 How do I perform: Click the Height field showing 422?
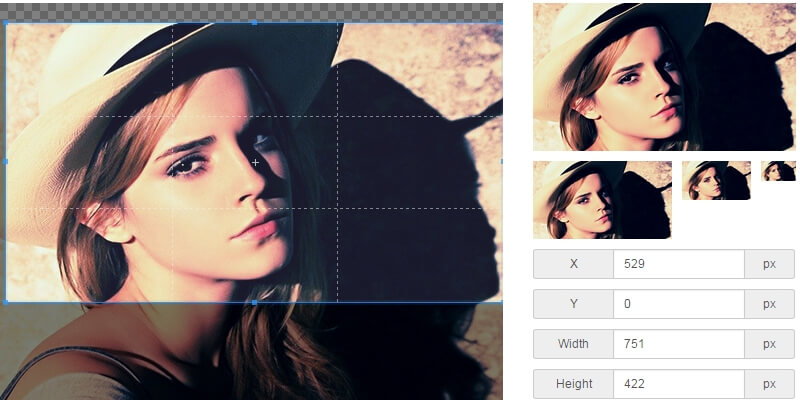tap(678, 384)
